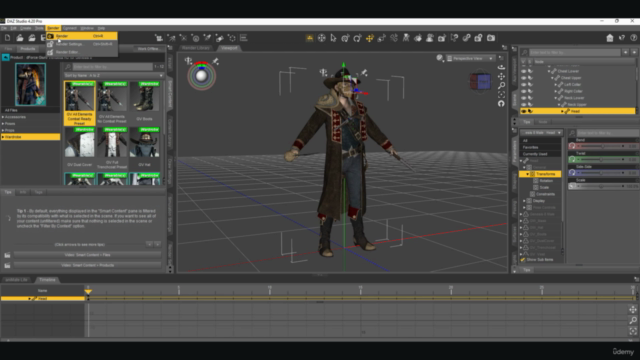Click the Render menu item icon
Image resolution: width=640 pixels, height=360 pixels.
pyautogui.click(x=50, y=36)
